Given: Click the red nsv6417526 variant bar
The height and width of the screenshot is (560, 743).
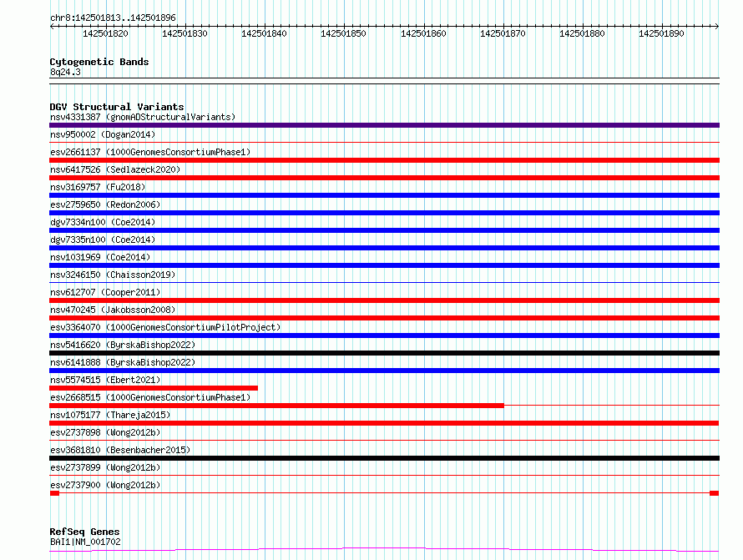Looking at the screenshot, I should click(384, 178).
